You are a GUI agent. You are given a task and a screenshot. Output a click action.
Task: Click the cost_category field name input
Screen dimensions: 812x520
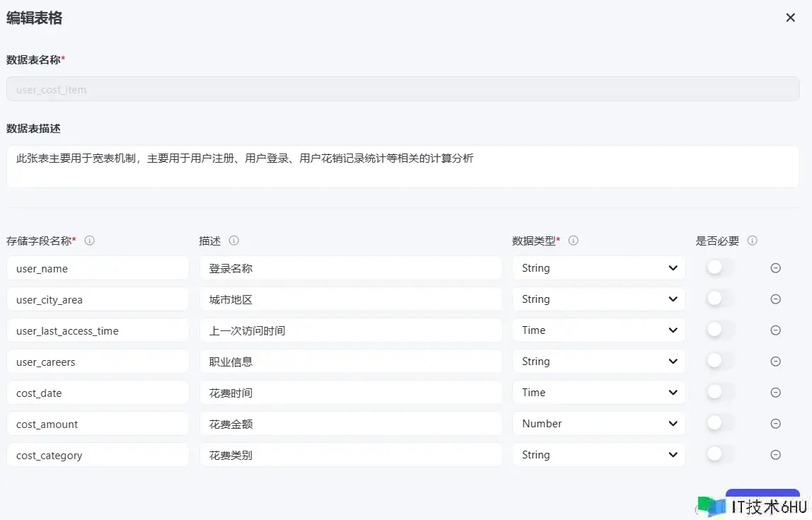point(98,455)
